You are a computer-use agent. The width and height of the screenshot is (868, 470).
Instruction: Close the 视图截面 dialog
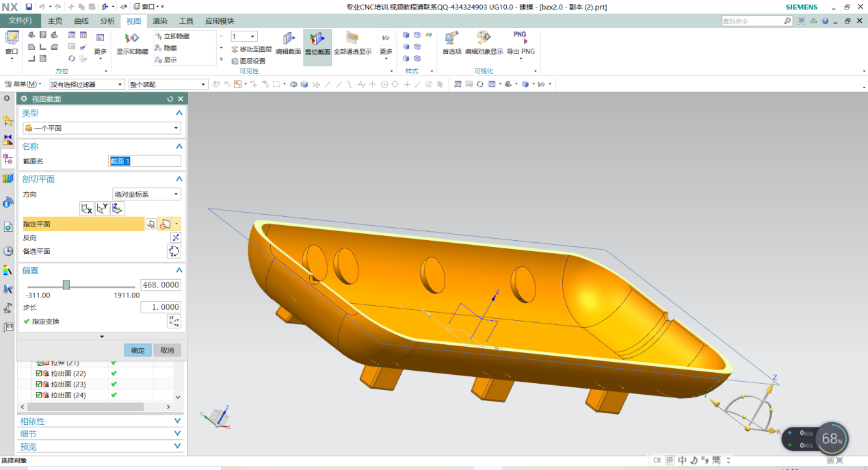pos(181,99)
